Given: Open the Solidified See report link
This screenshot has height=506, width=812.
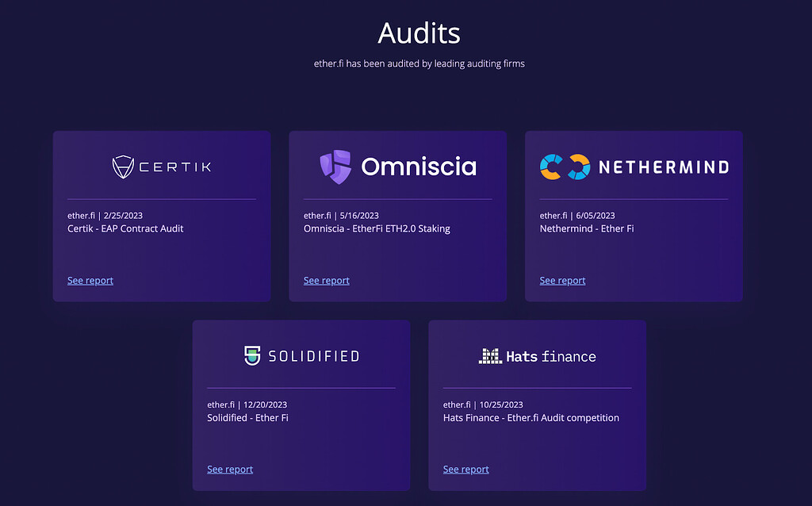Looking at the screenshot, I should [229, 469].
